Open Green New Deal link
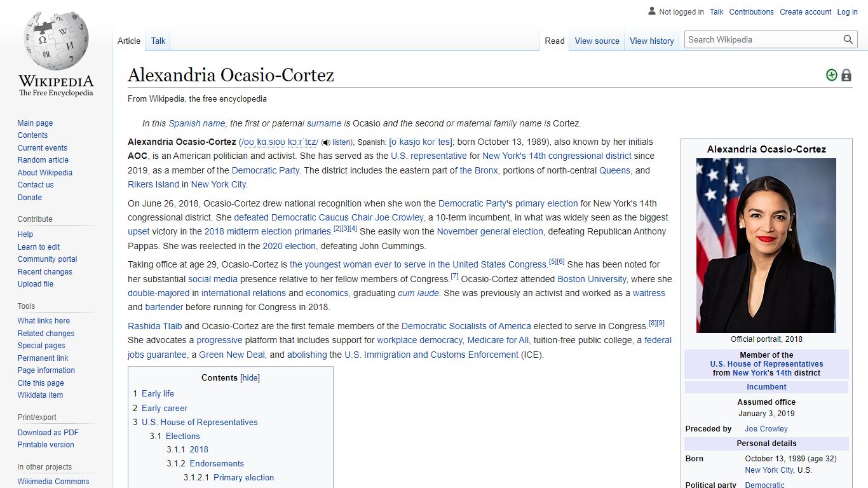 (232, 355)
